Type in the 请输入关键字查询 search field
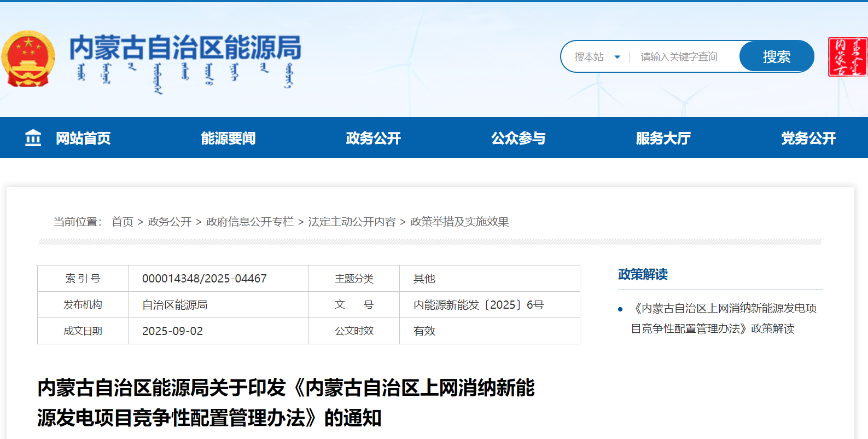 [x=684, y=57]
